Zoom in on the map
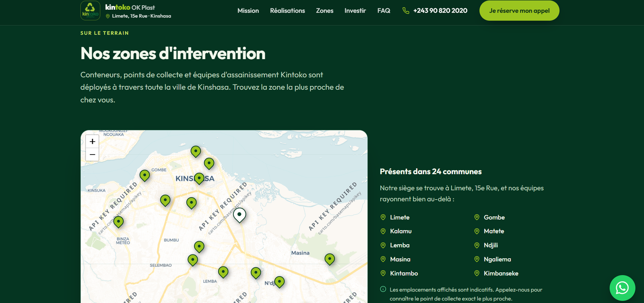644x303 pixels. pos(92,141)
